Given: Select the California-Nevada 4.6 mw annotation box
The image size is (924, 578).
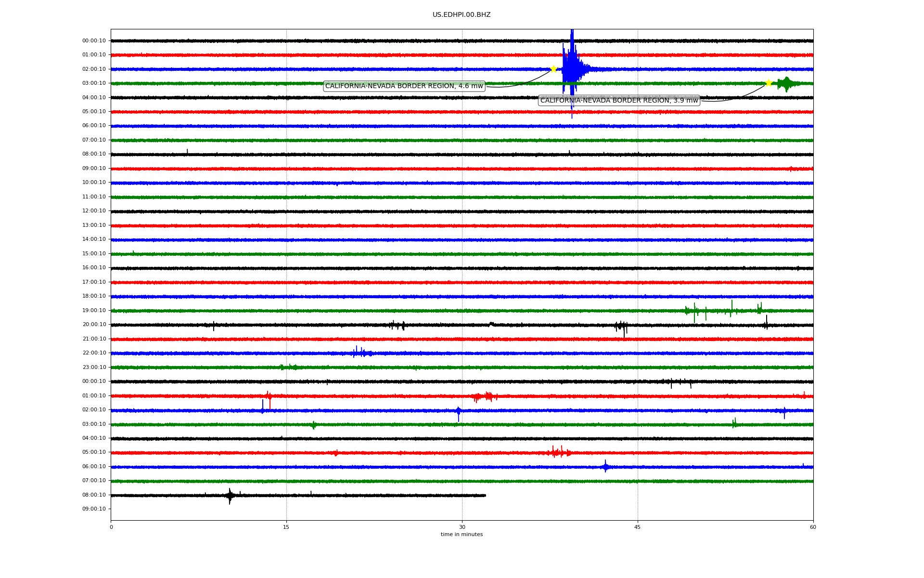Looking at the screenshot, I should pos(404,86).
